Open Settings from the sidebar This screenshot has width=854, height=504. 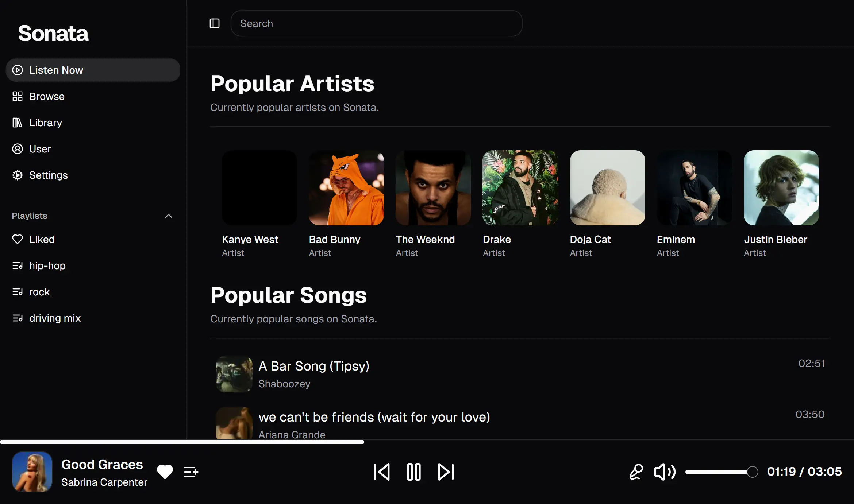tap(48, 175)
